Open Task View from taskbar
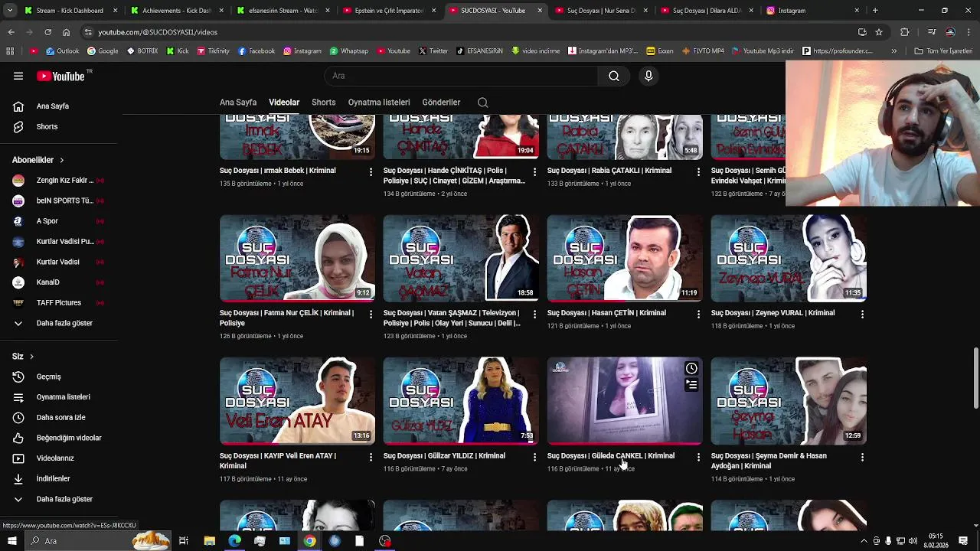The height and width of the screenshot is (551, 980). (184, 541)
